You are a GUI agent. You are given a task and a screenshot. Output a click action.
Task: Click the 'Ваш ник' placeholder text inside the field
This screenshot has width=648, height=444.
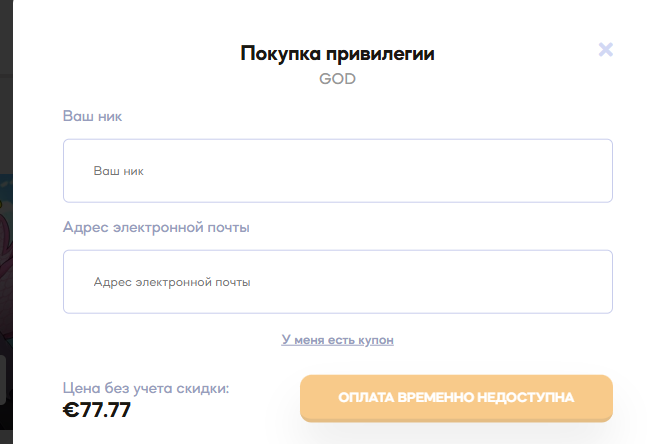119,171
